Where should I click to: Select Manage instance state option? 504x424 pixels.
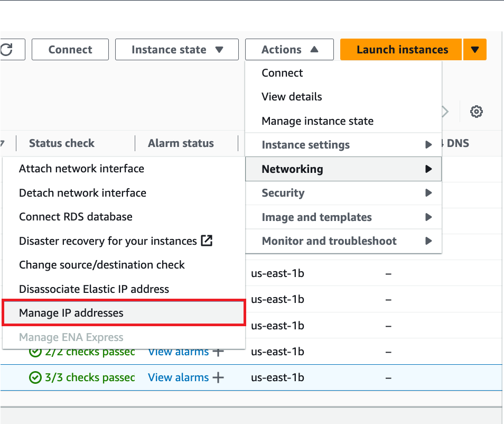[x=343, y=121]
